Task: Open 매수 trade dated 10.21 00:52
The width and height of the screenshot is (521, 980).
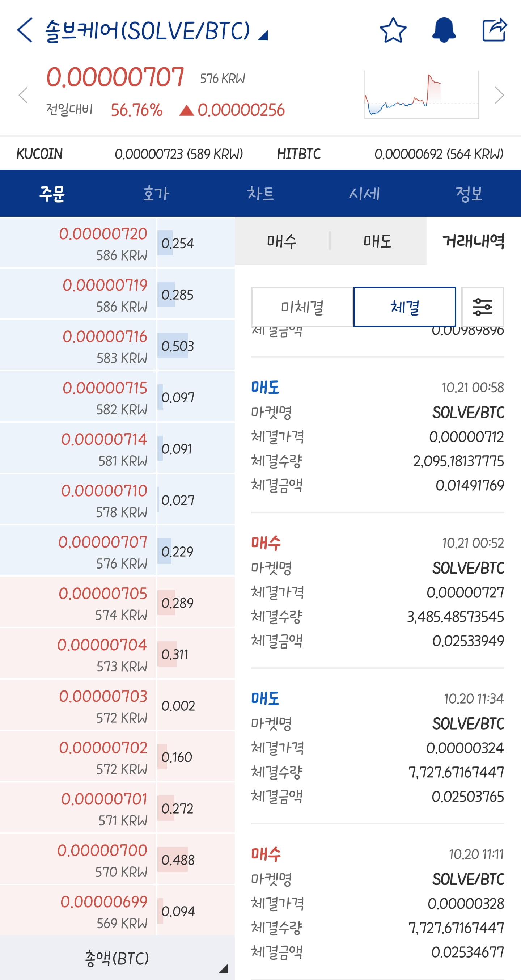Action: pos(378,591)
